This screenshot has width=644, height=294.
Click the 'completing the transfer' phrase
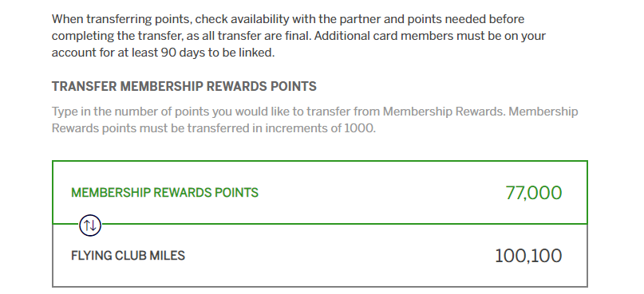pyautogui.click(x=117, y=36)
